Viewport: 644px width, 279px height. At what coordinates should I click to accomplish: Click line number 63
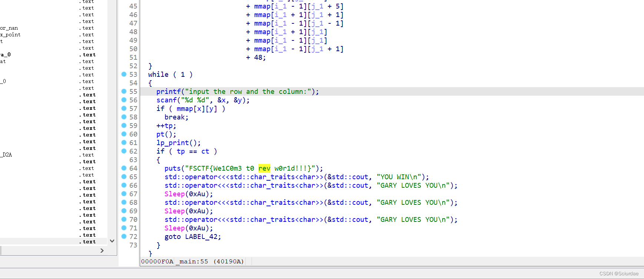click(133, 160)
